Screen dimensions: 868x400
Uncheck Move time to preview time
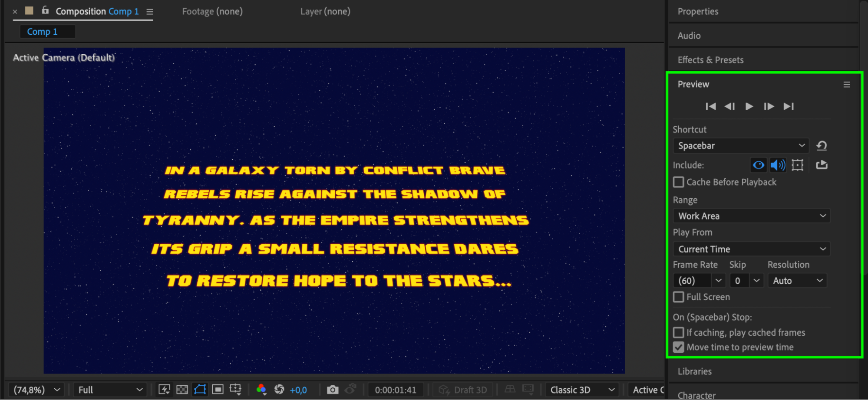pyautogui.click(x=678, y=348)
